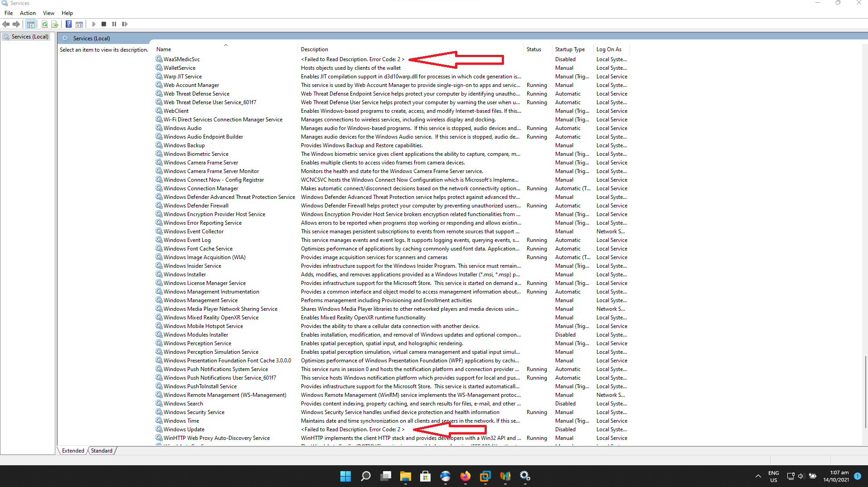Open the Action menu
This screenshot has height=487, width=868.
pyautogui.click(x=28, y=13)
